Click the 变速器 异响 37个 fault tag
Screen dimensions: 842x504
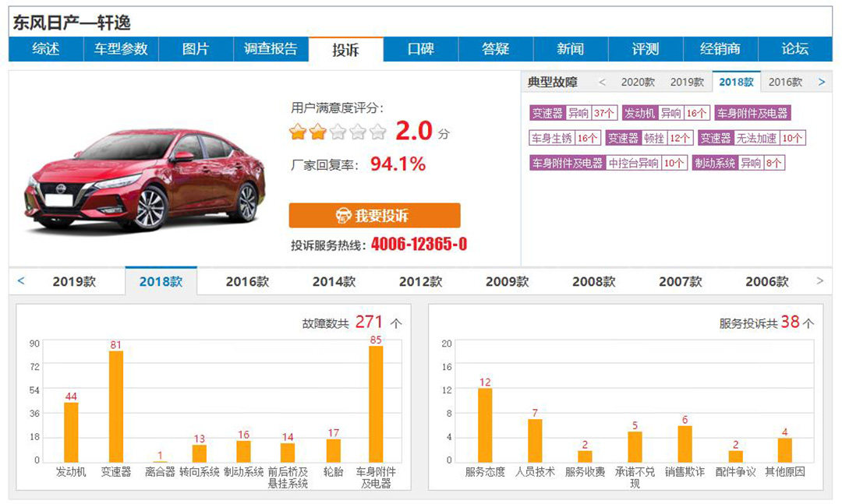tap(573, 113)
